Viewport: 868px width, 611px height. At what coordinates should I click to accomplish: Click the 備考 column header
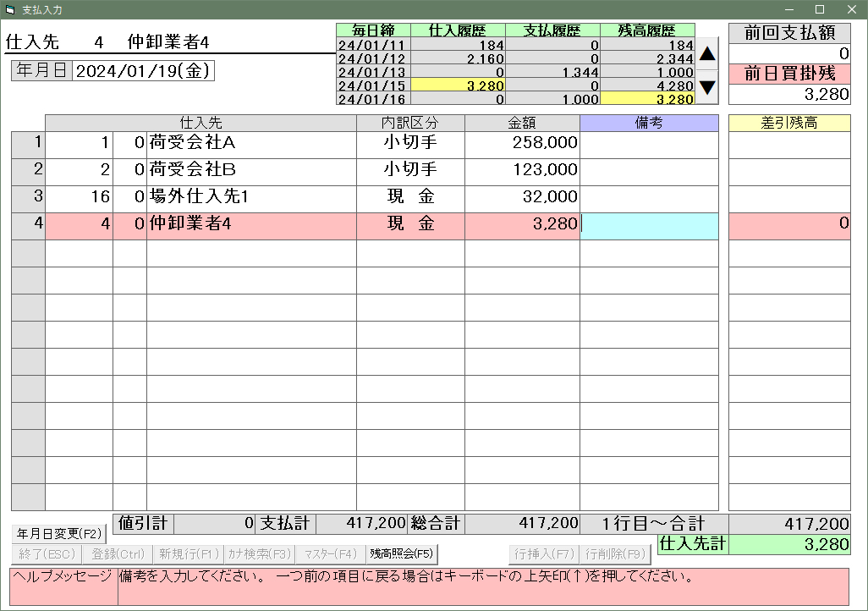tap(649, 124)
